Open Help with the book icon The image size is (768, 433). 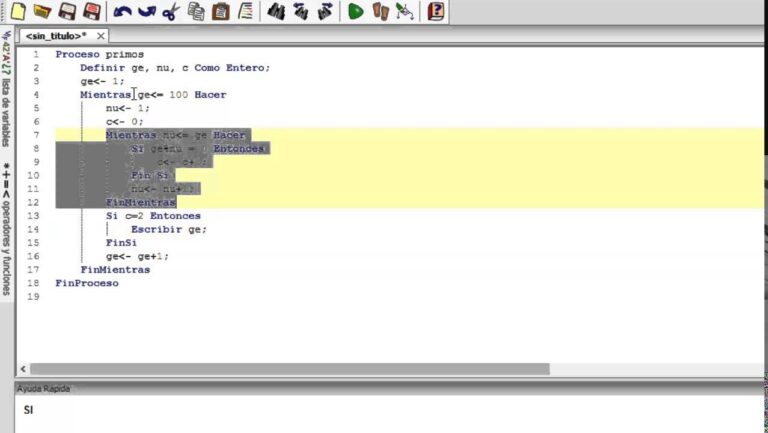[436, 12]
